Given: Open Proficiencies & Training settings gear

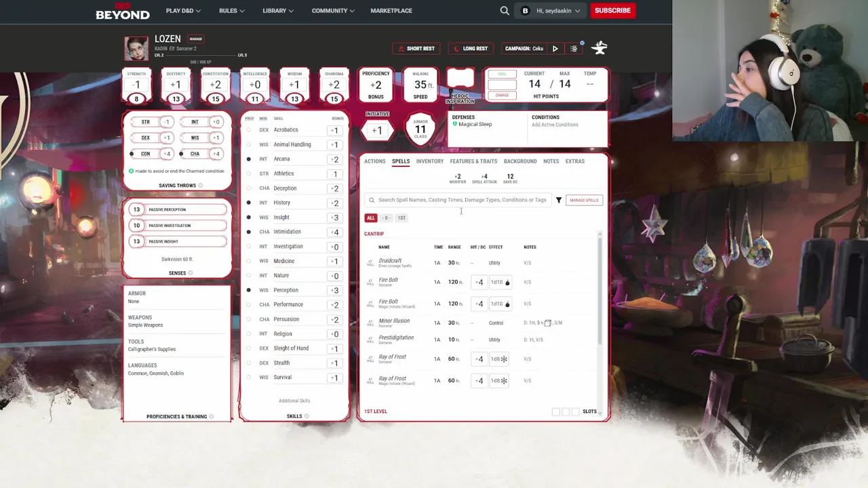Looking at the screenshot, I should click(212, 417).
